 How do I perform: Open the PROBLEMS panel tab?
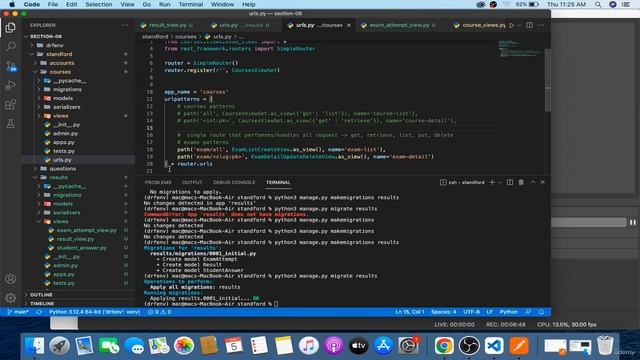pos(158,182)
